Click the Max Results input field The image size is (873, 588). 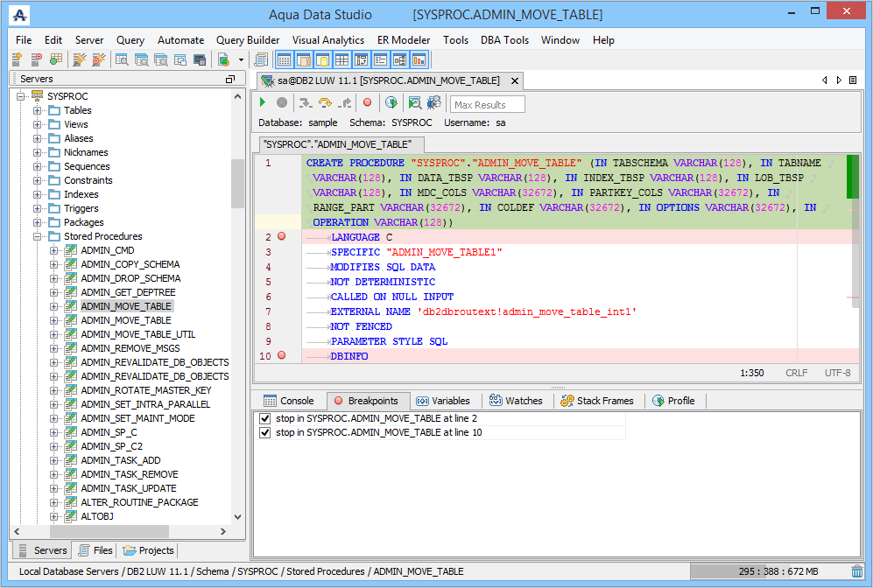[x=488, y=105]
